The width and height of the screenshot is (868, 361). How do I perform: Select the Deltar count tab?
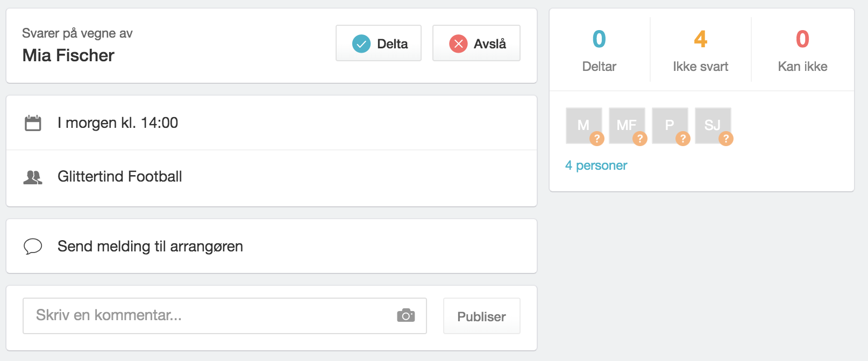(599, 50)
